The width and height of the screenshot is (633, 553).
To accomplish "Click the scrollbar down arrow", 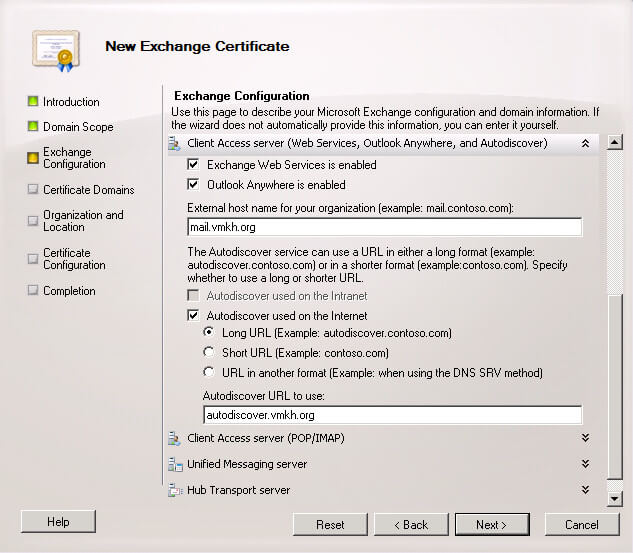I will 614,498.
